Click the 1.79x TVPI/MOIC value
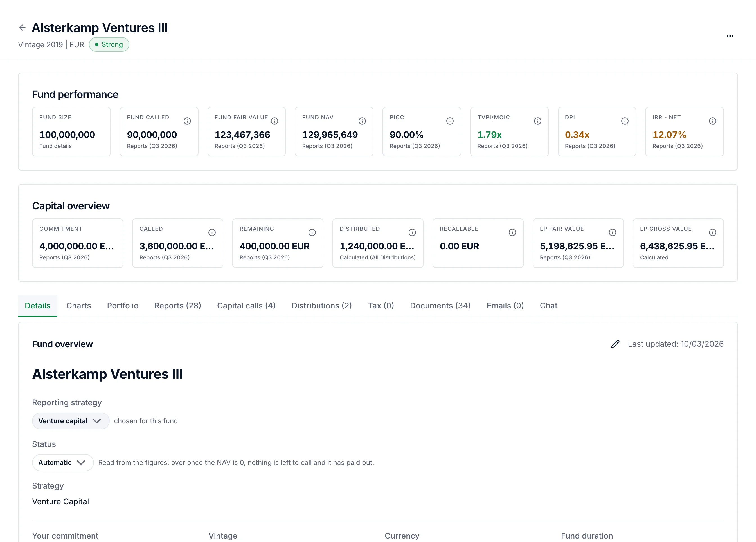756x542 pixels. pyautogui.click(x=489, y=135)
